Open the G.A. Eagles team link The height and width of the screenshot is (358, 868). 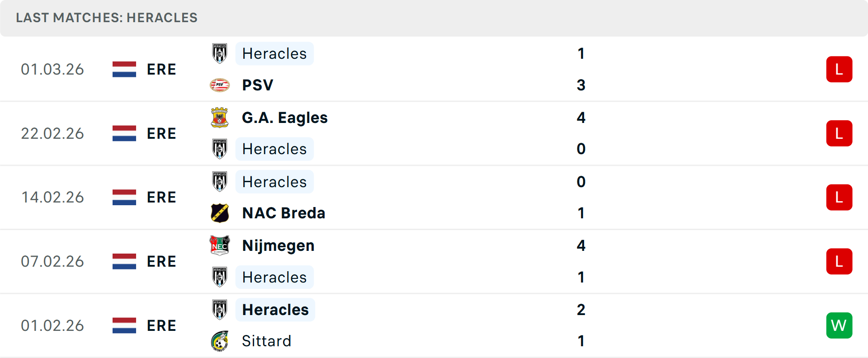[285, 118]
